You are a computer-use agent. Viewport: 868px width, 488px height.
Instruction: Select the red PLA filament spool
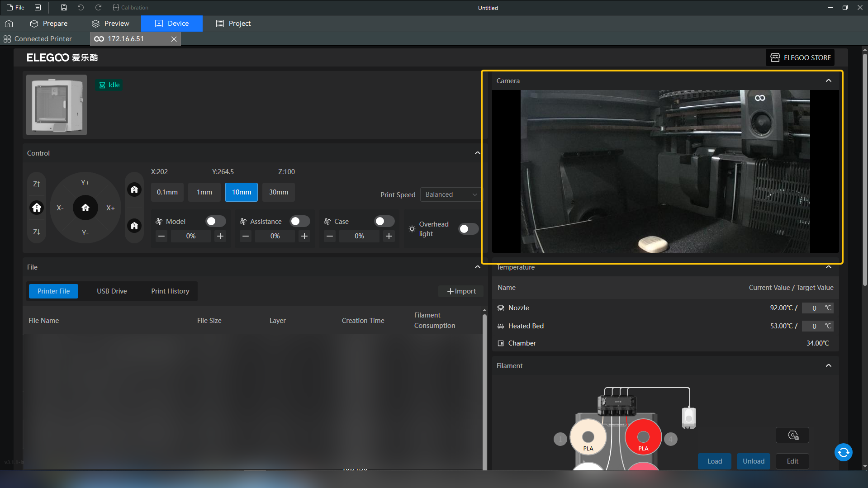(643, 437)
